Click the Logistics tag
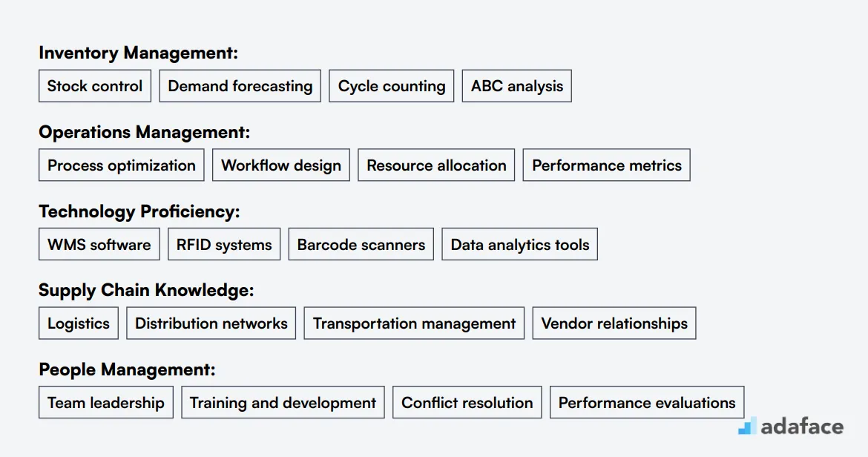The image size is (868, 457). (x=79, y=323)
